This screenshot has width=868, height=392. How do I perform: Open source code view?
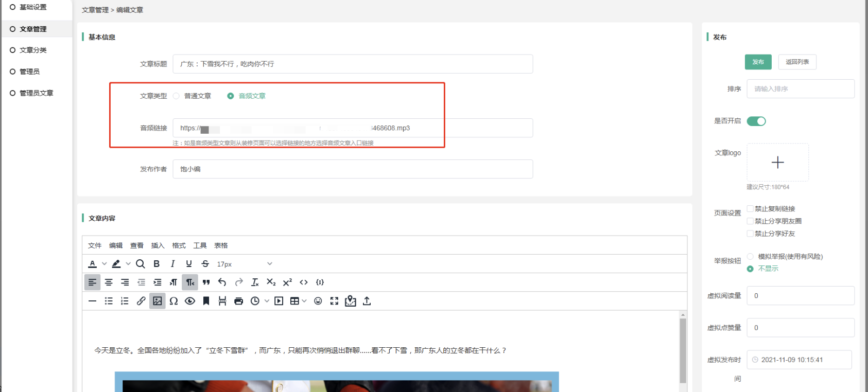[304, 282]
